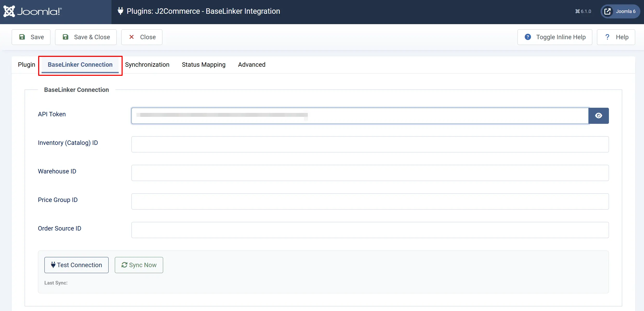Toggle Inline Help
This screenshot has height=311, width=644.
pyautogui.click(x=555, y=37)
